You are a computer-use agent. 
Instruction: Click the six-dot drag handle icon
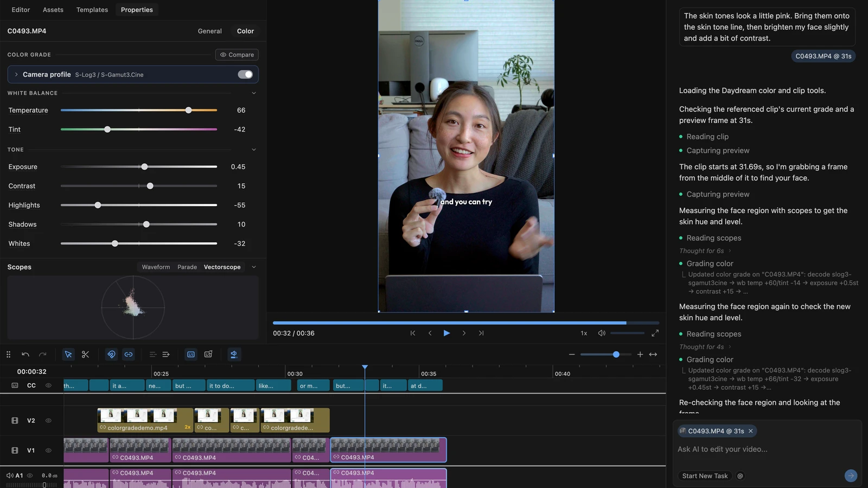pyautogui.click(x=8, y=354)
